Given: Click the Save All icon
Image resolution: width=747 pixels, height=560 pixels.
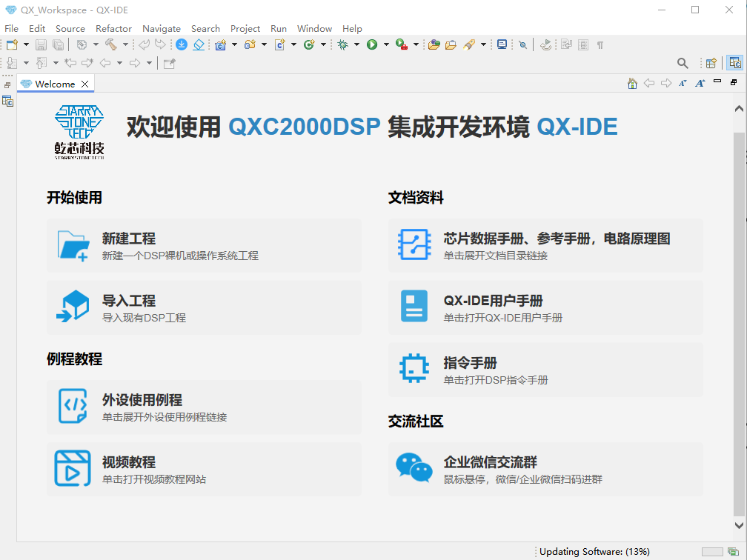Looking at the screenshot, I should point(58,44).
